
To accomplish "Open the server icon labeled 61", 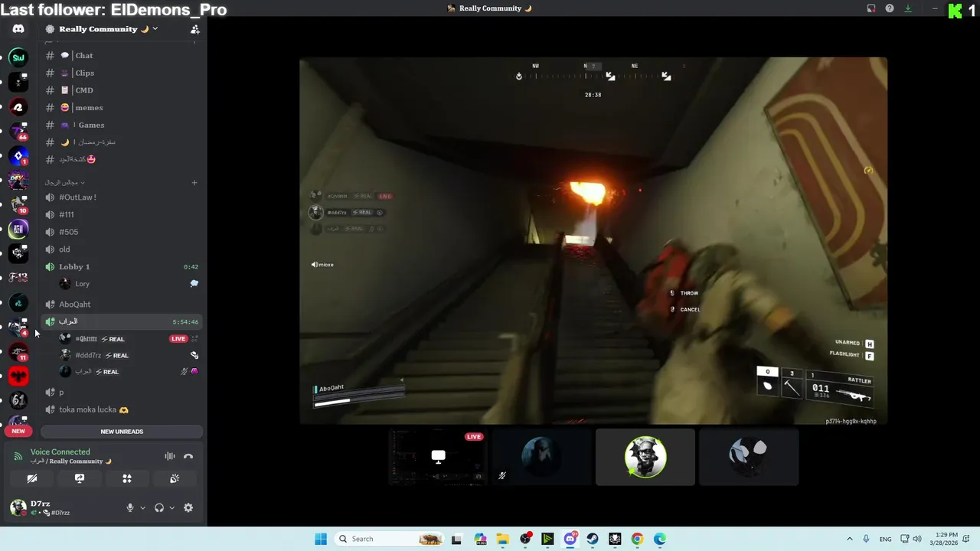I will [18, 399].
